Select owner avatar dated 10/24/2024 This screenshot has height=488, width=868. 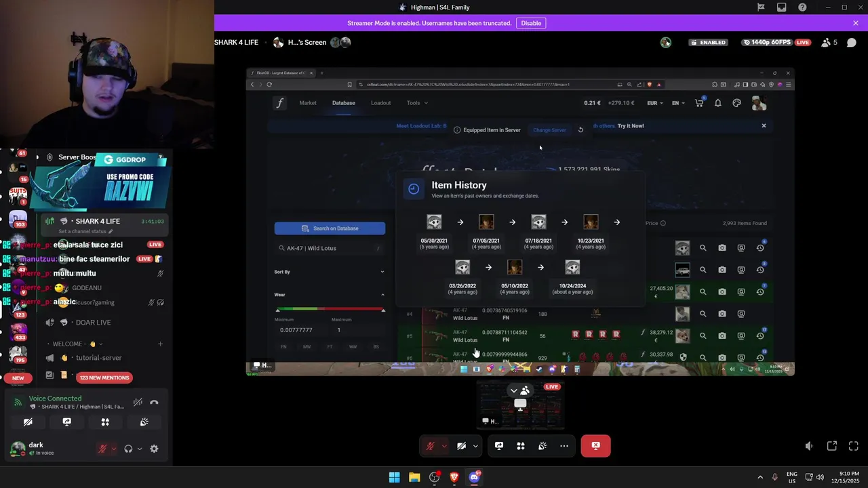[x=572, y=267]
